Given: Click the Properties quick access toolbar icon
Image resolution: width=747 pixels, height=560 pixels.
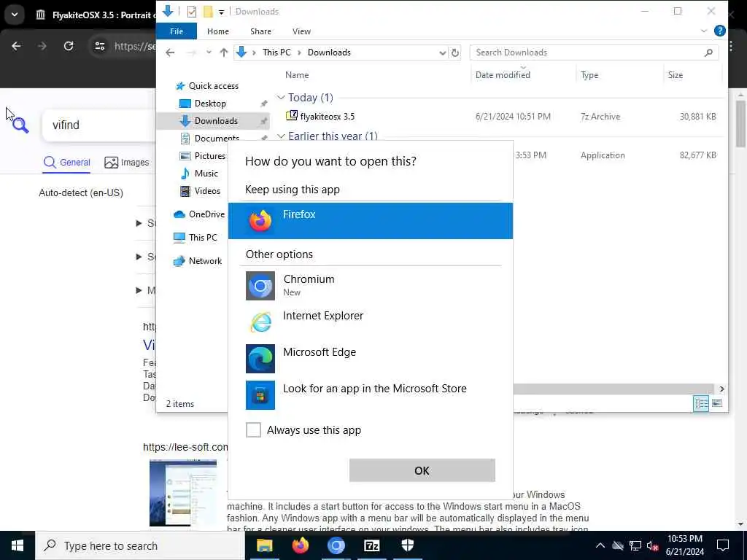Looking at the screenshot, I should 192,12.
